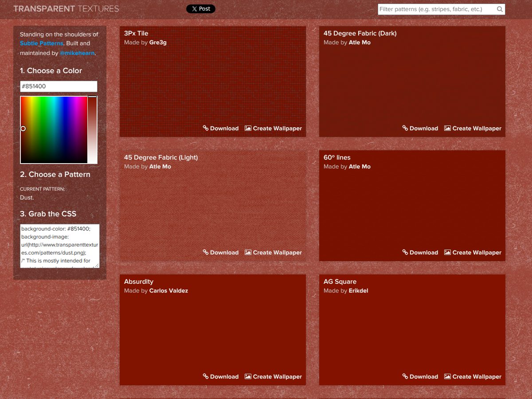Open author Gre3g's link
This screenshot has height=399, width=532.
click(158, 43)
